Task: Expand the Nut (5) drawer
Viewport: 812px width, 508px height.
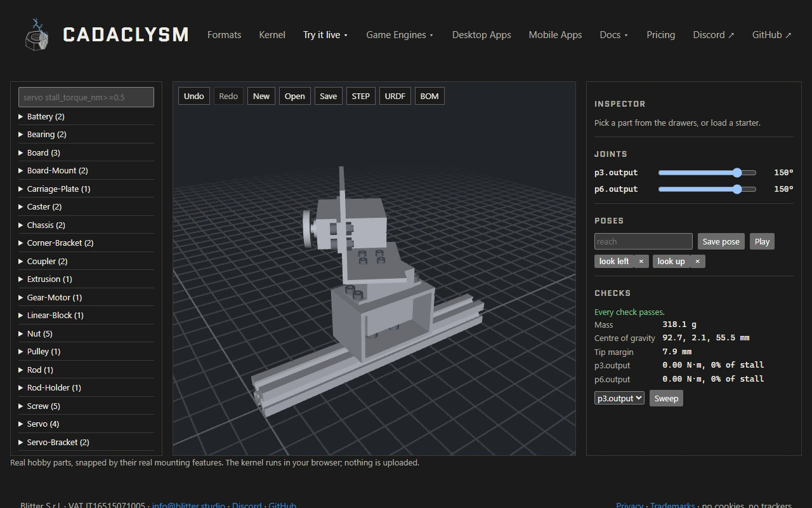Action: point(86,333)
